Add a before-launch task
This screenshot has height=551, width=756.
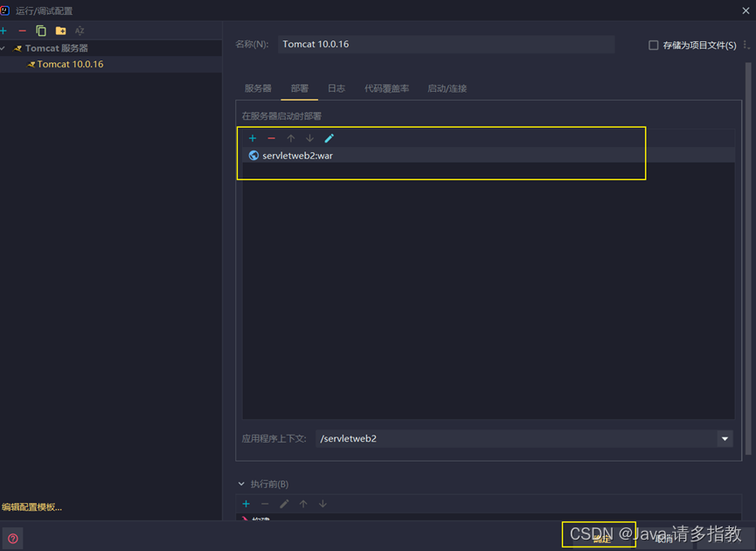(x=246, y=504)
